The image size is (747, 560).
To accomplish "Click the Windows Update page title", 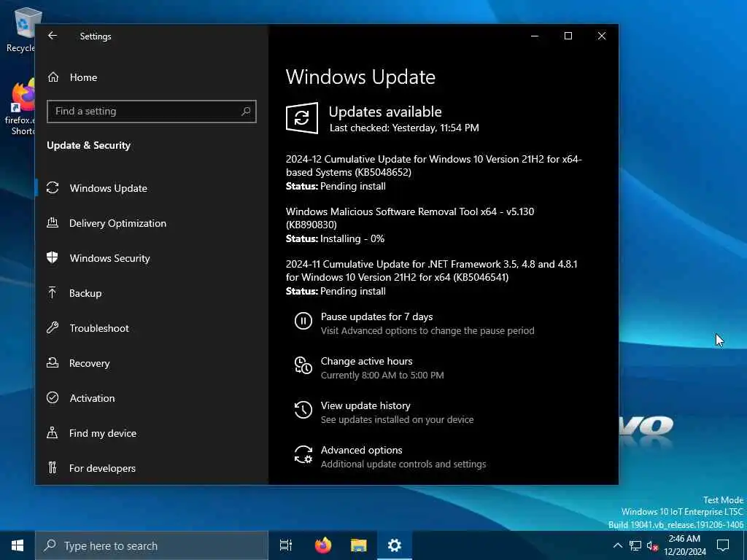I will [x=360, y=77].
